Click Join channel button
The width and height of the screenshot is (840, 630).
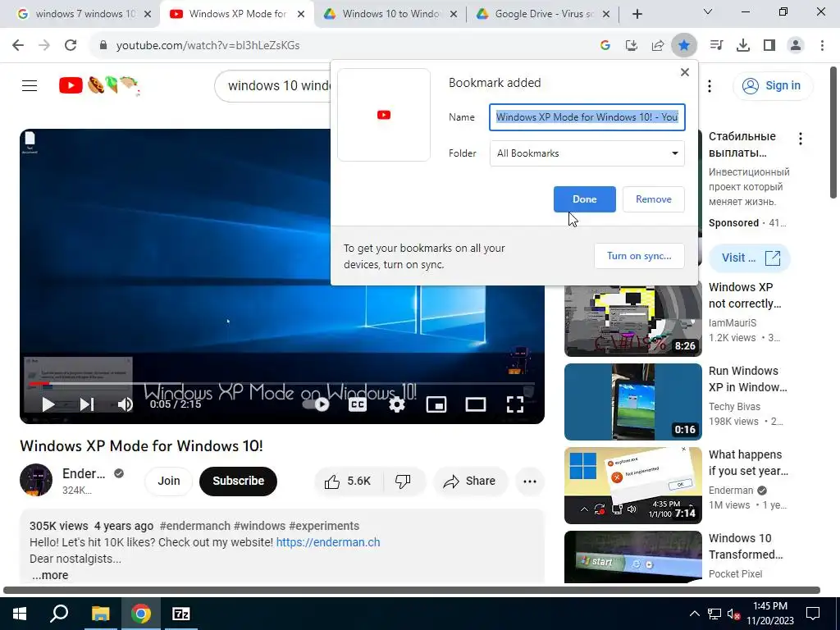169,481
